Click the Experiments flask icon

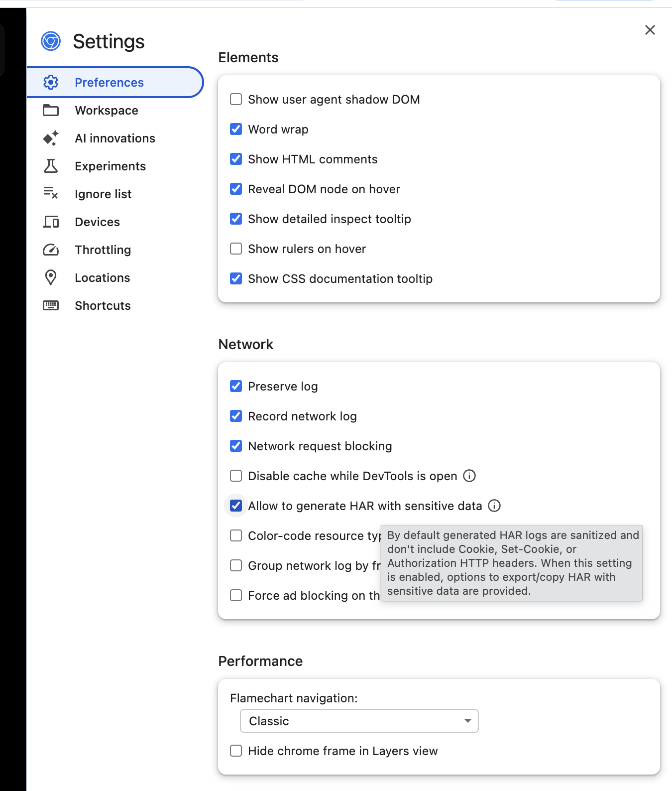50,166
